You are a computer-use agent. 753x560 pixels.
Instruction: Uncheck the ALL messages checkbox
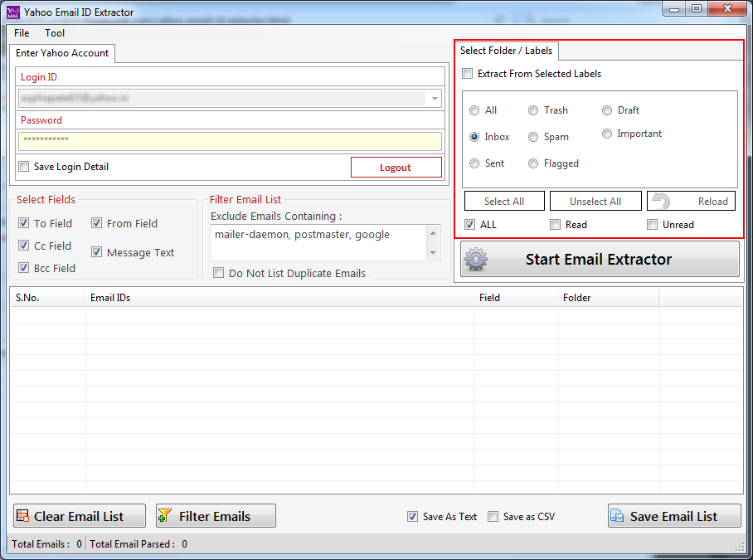pyautogui.click(x=470, y=224)
